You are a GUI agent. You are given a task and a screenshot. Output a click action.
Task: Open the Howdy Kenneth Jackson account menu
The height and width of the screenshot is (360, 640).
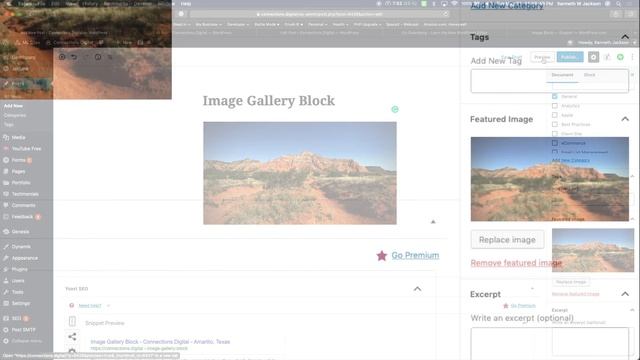(603, 42)
